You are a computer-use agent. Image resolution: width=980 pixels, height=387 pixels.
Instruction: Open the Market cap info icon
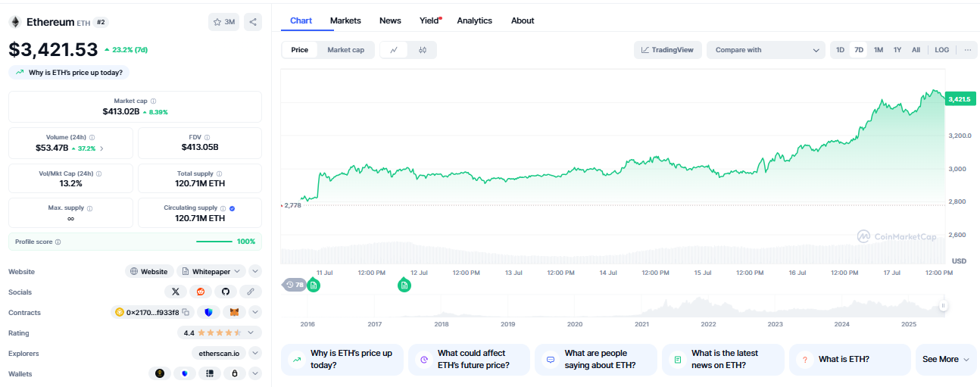tap(153, 101)
